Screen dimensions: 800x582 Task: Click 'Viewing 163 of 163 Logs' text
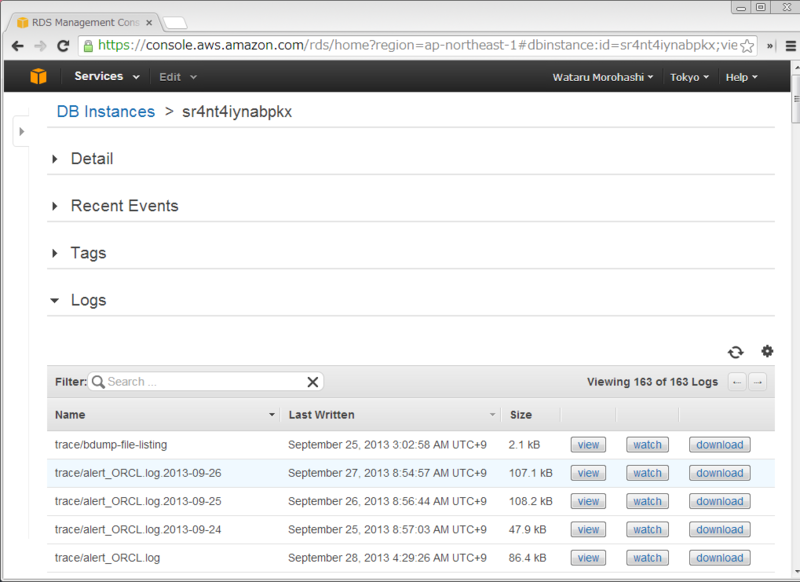[652, 382]
